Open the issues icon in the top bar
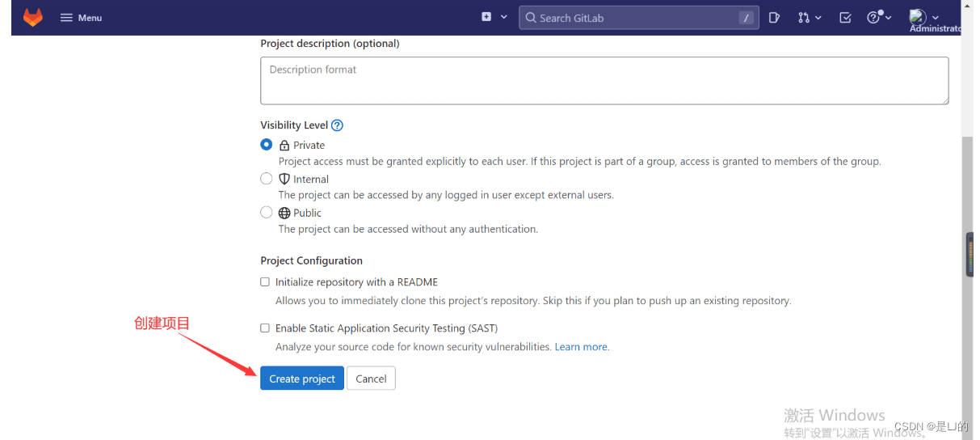Image resolution: width=980 pixels, height=440 pixels. point(774,17)
